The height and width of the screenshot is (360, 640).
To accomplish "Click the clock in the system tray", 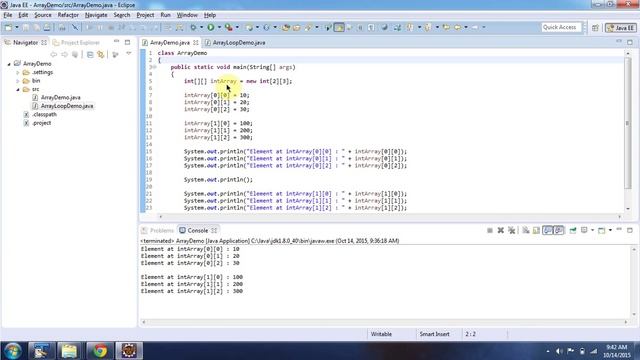I will coord(617,351).
